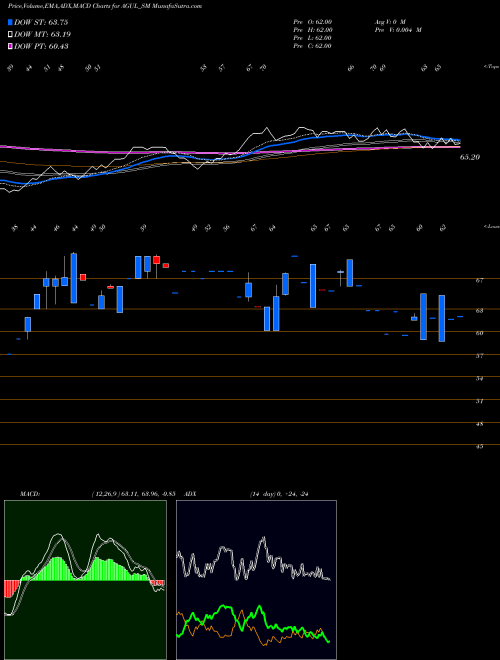Viewport: 500px width, 660px height.
Task: Click the 45 price axis label
Action: [480, 447]
